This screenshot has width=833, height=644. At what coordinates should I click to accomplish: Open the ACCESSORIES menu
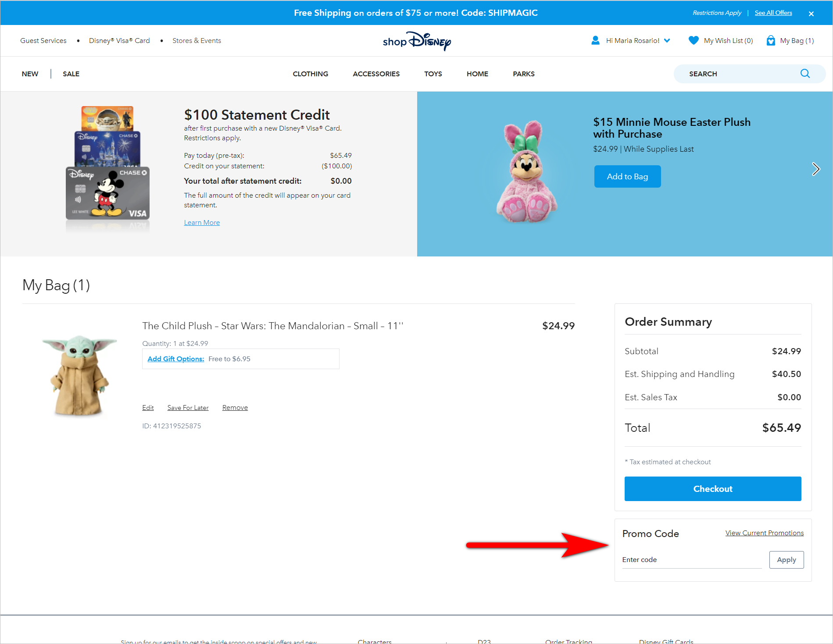click(376, 74)
